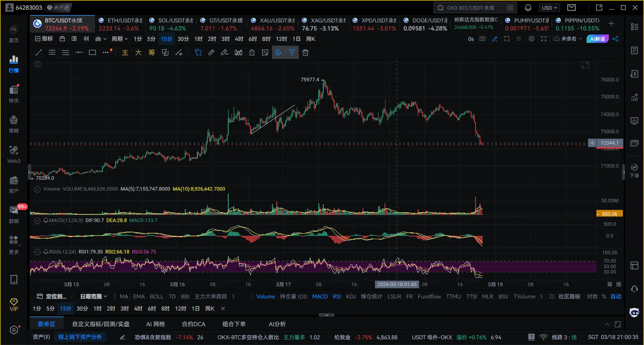Viewport: 644px width, 345px height.
Task: Select the 30分 timeframe in top toolbar
Action: pyautogui.click(x=183, y=39)
